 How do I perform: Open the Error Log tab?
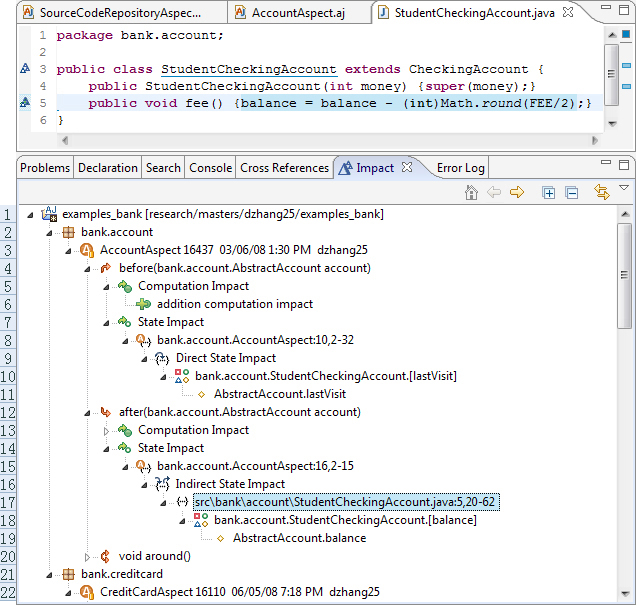[461, 168]
